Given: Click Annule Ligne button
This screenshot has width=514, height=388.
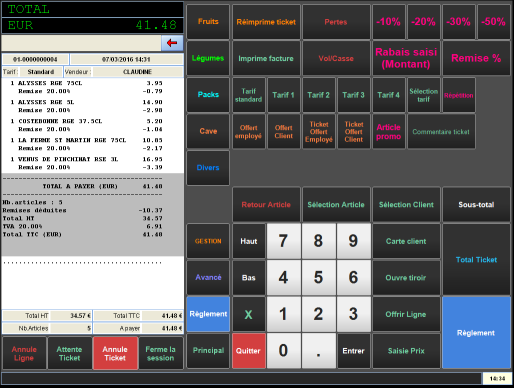Looking at the screenshot, I should pyautogui.click(x=24, y=353).
